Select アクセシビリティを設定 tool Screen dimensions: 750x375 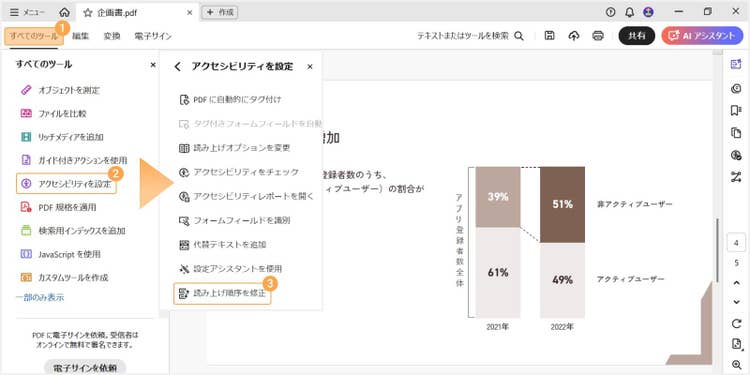[66, 184]
